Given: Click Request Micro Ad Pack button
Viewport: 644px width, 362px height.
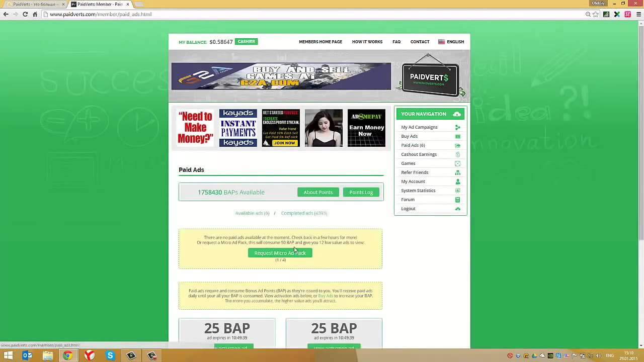Looking at the screenshot, I should (x=280, y=253).
